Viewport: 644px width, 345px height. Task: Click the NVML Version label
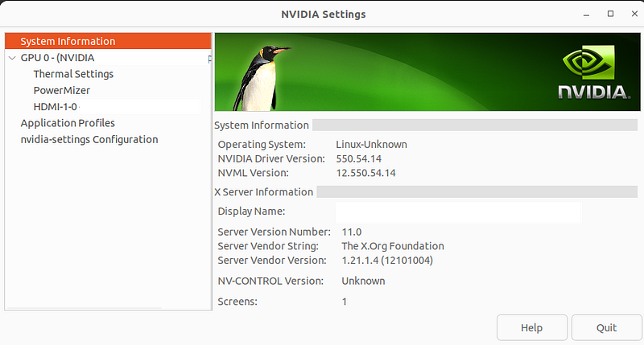[x=253, y=173]
